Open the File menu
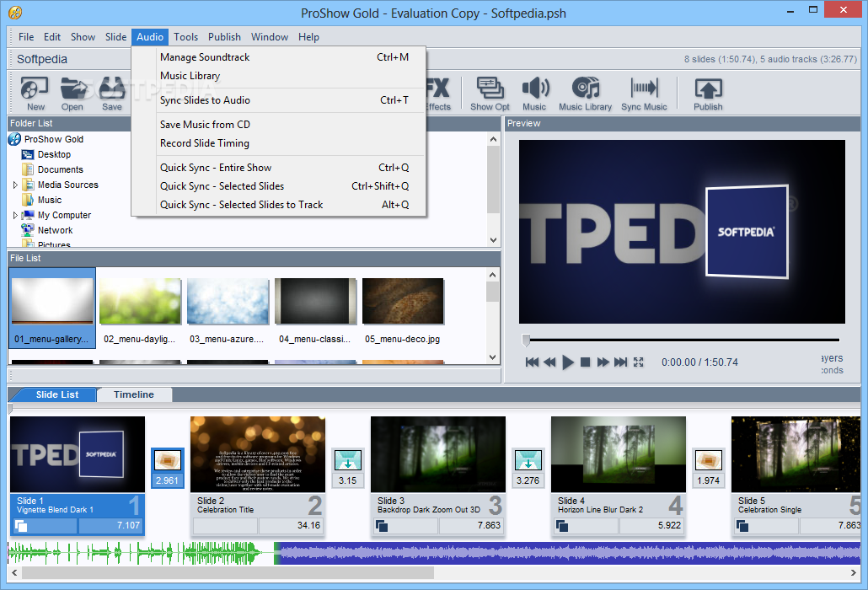This screenshot has height=590, width=868. point(26,37)
